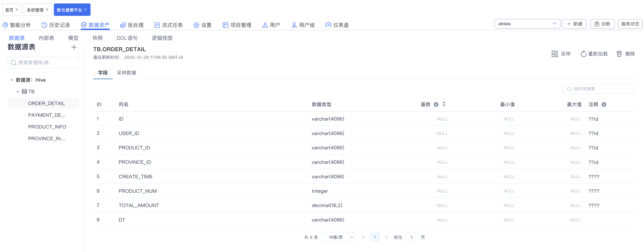Click the 采样 grid icon
This screenshot has height=252, width=644.
[x=555, y=54]
